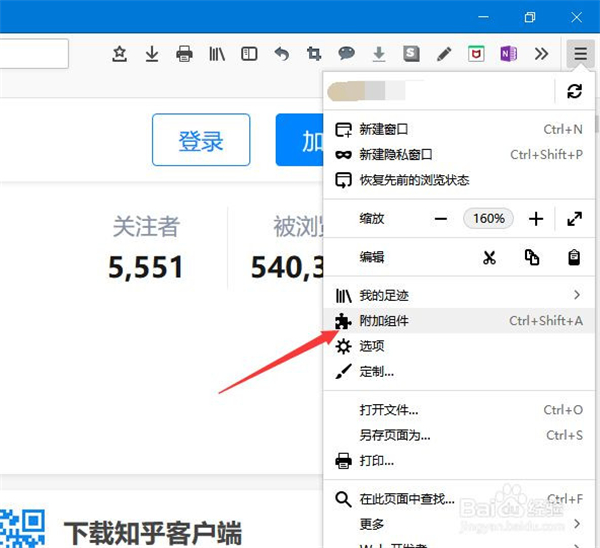Reset zoom via 160% label
Screen dimensions: 600x548
pyautogui.click(x=488, y=219)
